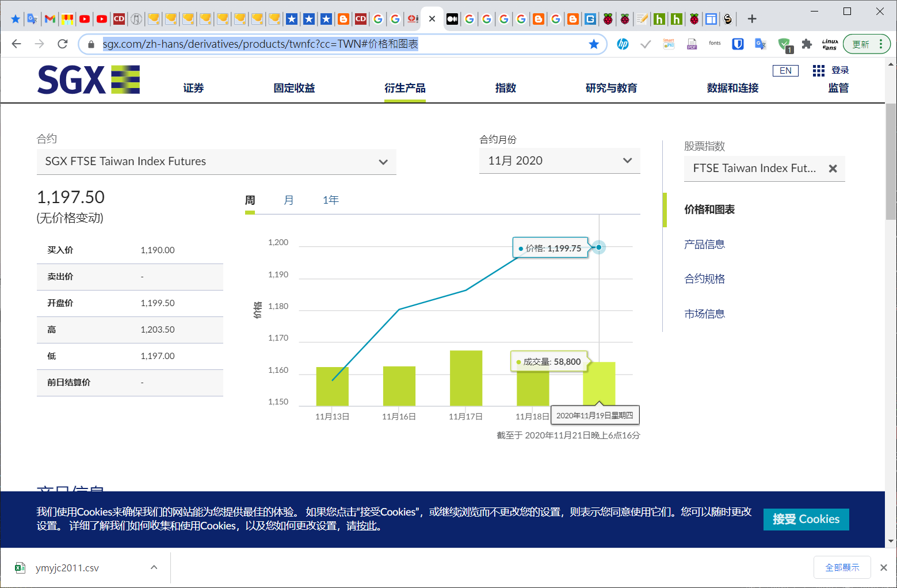
Task: Bookmark this page with the star icon
Action: [x=594, y=44]
